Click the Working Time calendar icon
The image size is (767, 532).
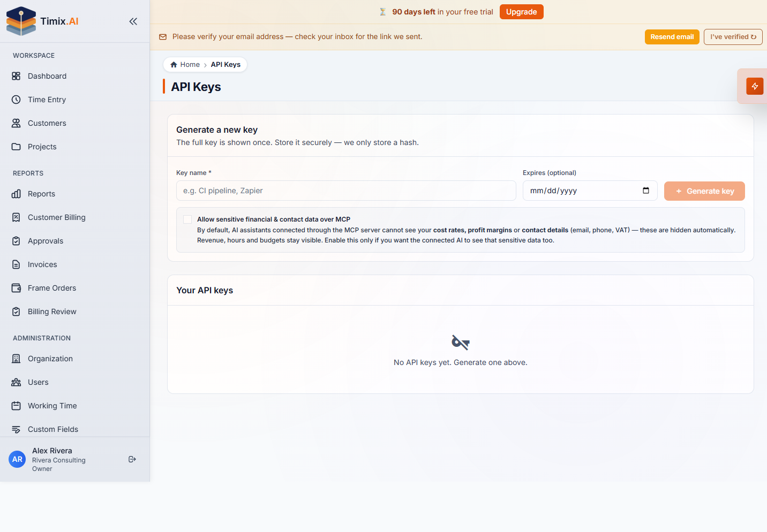coord(16,406)
